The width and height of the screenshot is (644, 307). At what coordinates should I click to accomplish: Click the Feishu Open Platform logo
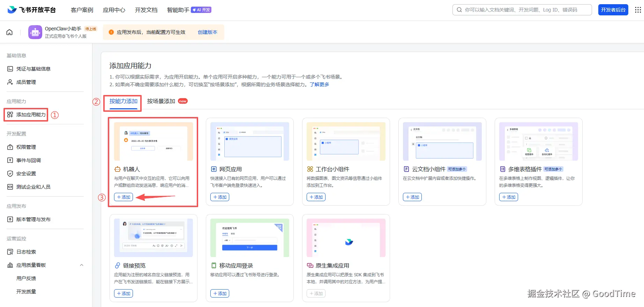pyautogui.click(x=32, y=10)
